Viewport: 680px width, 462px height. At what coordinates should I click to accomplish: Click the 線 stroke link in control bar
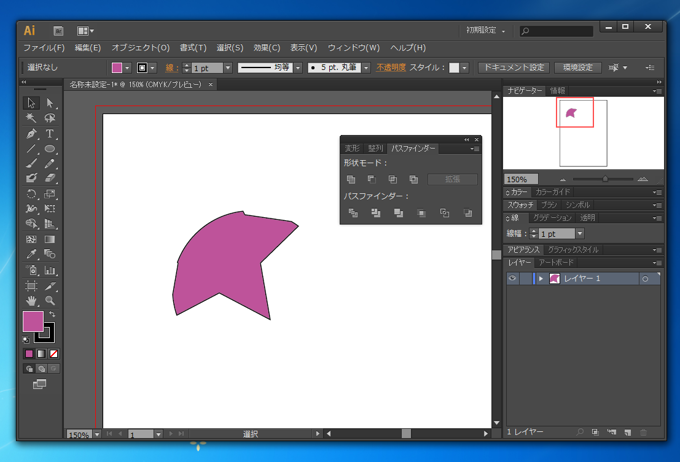172,68
